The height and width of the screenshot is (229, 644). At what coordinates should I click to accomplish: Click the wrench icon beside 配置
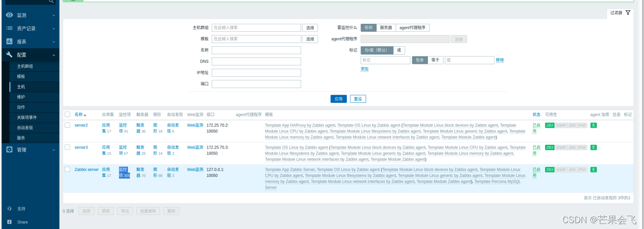(x=9, y=55)
